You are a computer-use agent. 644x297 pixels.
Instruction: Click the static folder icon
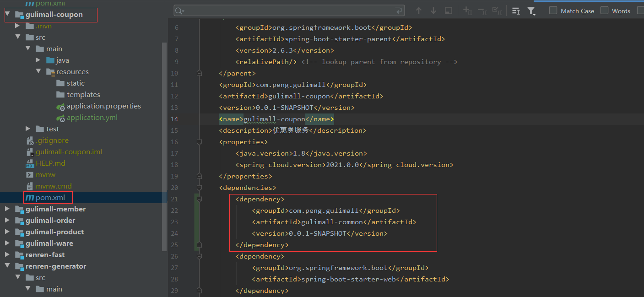(x=60, y=83)
